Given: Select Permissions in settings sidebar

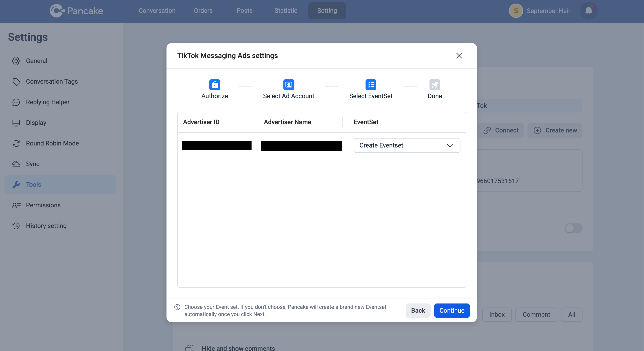Looking at the screenshot, I should tap(60, 205).
